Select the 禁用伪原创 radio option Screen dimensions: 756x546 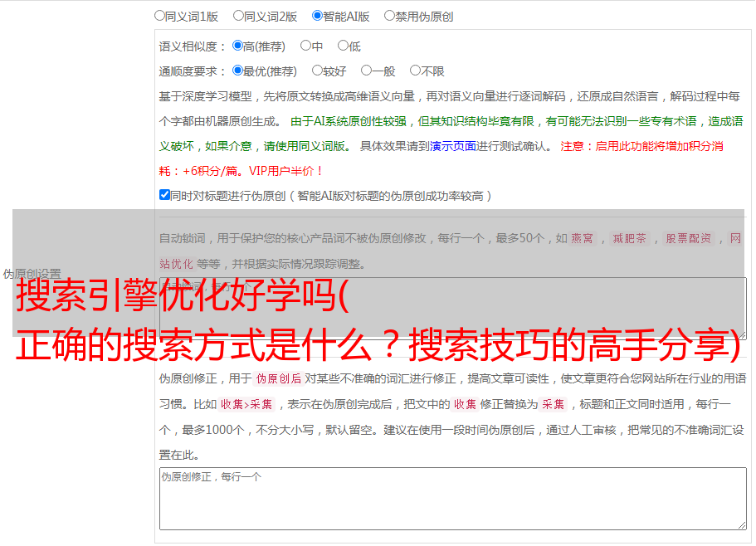coord(389,16)
